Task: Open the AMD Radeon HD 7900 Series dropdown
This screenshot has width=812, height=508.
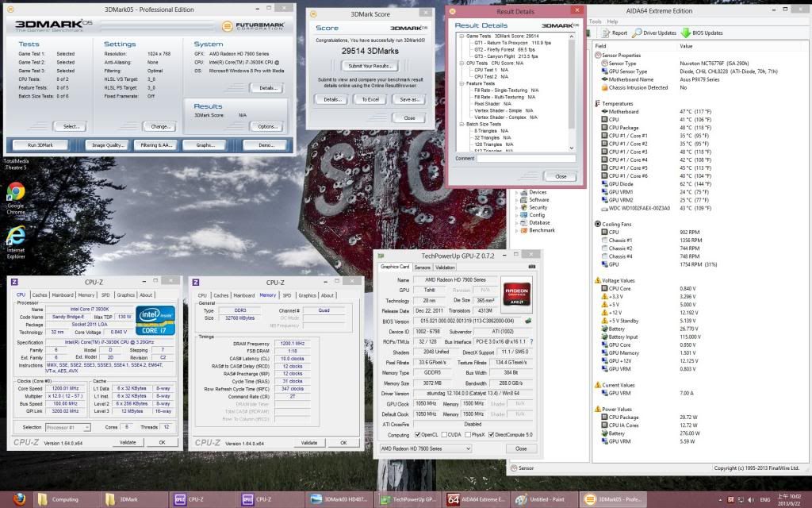Action: point(425,448)
